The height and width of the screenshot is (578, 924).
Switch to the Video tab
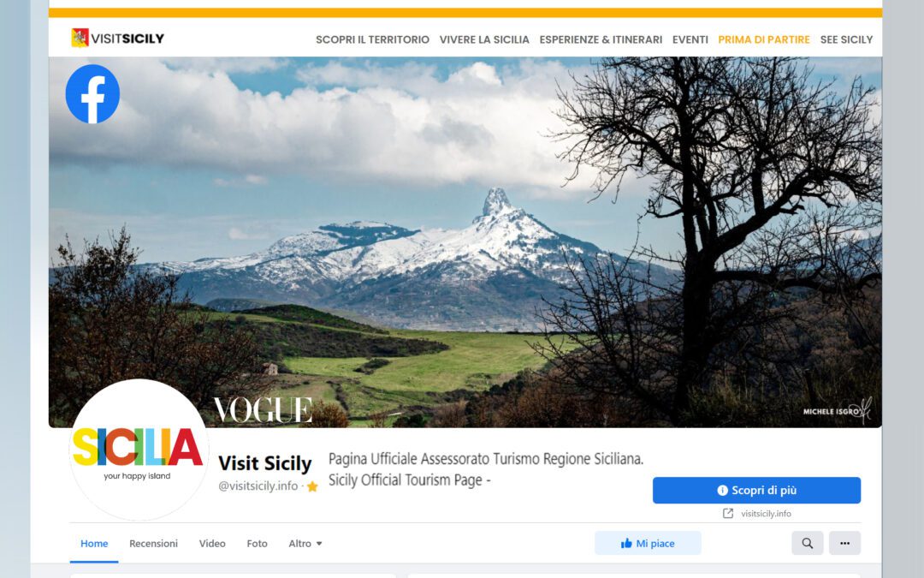[212, 543]
